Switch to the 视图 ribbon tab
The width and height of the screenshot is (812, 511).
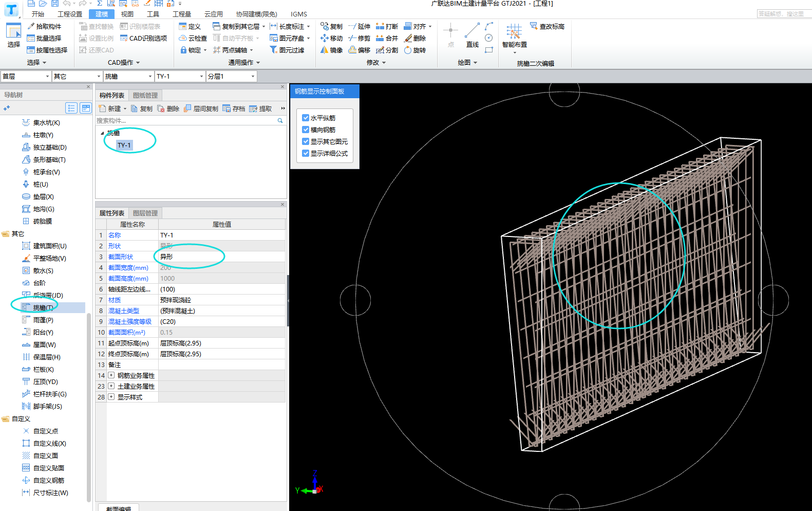pyautogui.click(x=127, y=14)
